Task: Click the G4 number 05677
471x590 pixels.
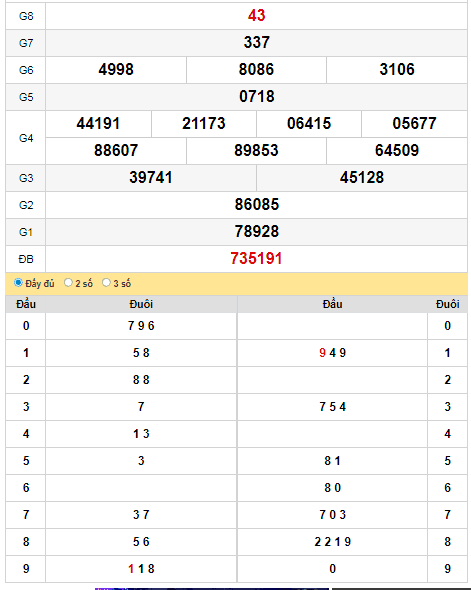Action: (x=414, y=124)
